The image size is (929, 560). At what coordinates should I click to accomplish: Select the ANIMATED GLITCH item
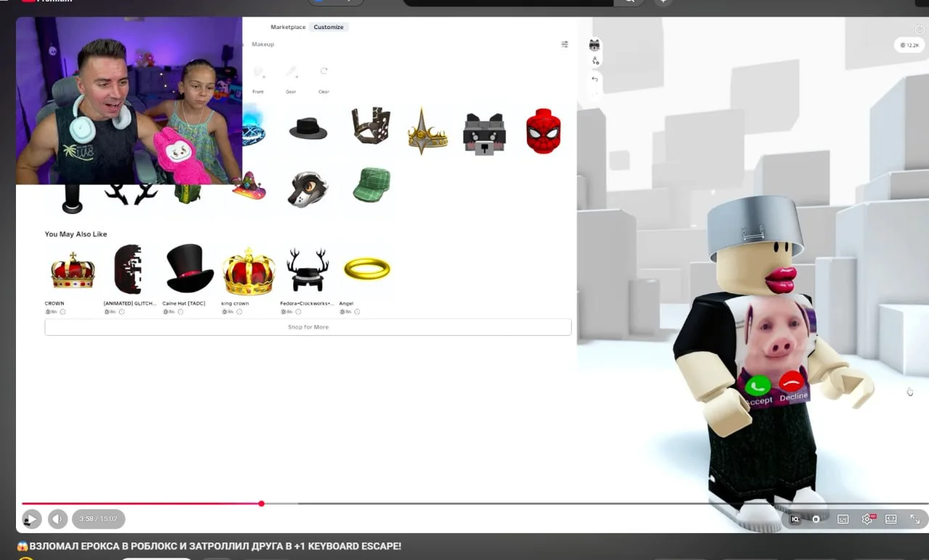(128, 269)
